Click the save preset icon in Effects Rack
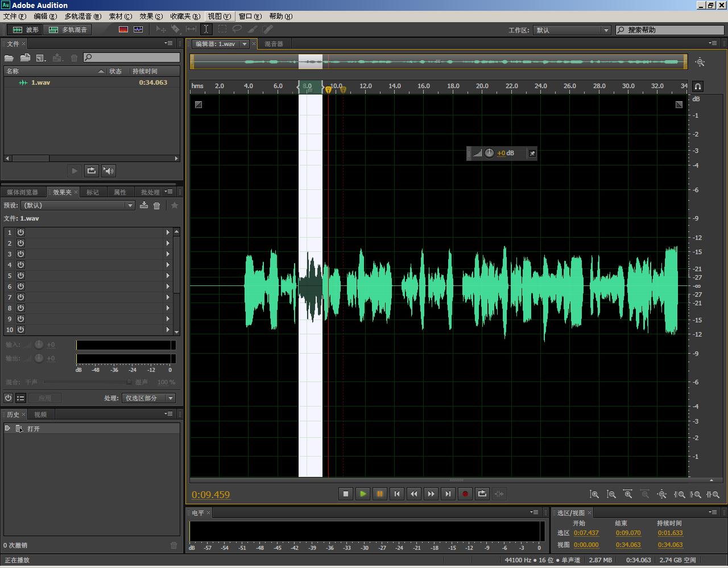Image resolution: width=728 pixels, height=568 pixels. click(144, 205)
